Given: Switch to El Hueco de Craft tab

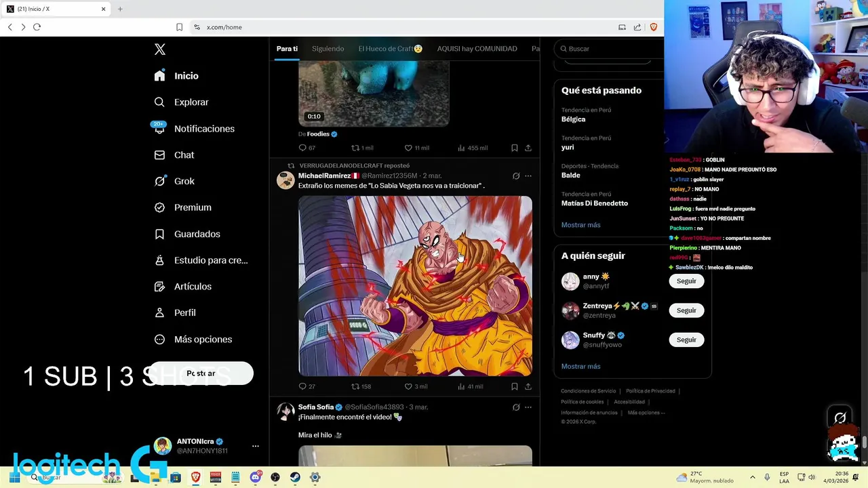Looking at the screenshot, I should coord(391,49).
